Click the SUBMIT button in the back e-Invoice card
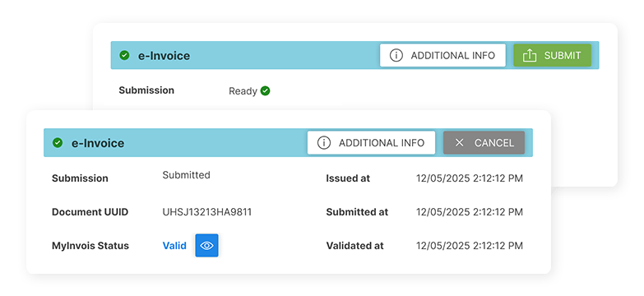 [x=552, y=55]
